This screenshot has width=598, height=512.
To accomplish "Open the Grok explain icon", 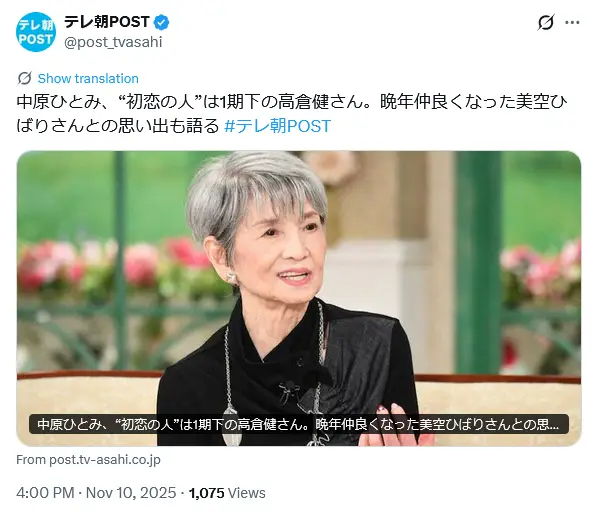I will tap(546, 22).
